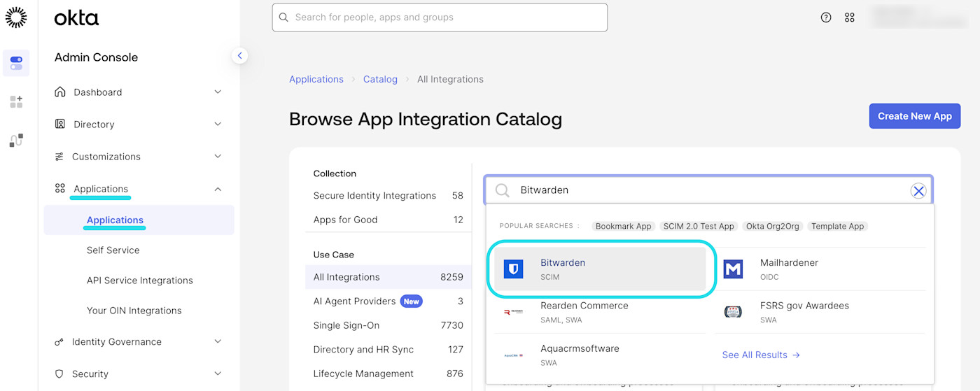Open the Admin Console toggle icon in left rail
980x391 pixels.
(16, 64)
